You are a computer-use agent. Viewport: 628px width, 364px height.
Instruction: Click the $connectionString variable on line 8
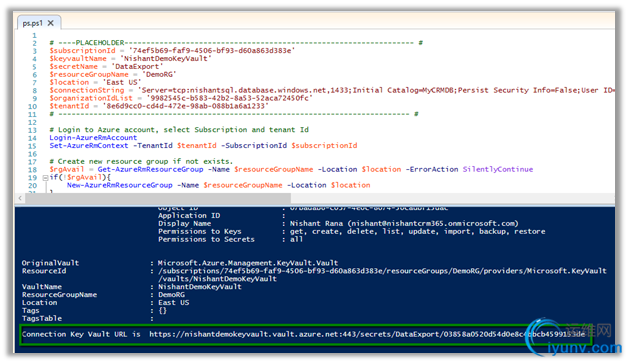[87, 90]
